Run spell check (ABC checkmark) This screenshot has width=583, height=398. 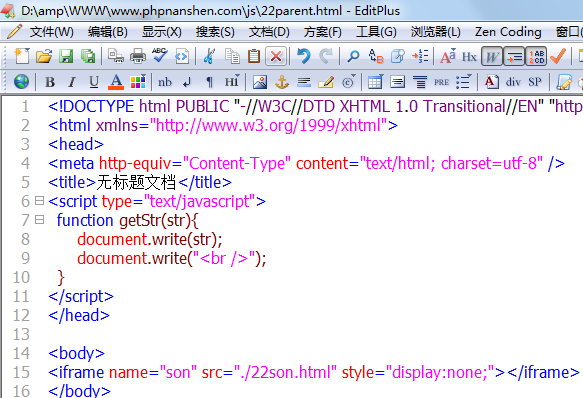coord(160,55)
